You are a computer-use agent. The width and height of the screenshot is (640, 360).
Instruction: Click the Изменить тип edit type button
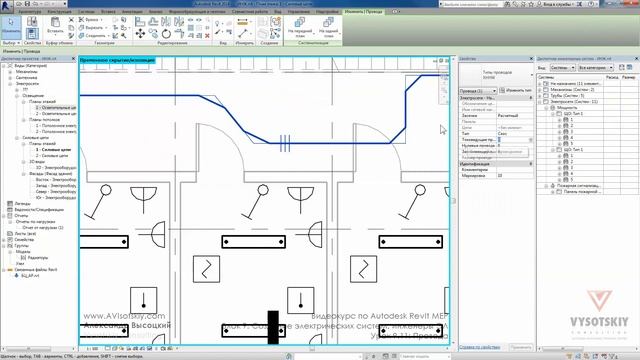click(x=516, y=90)
